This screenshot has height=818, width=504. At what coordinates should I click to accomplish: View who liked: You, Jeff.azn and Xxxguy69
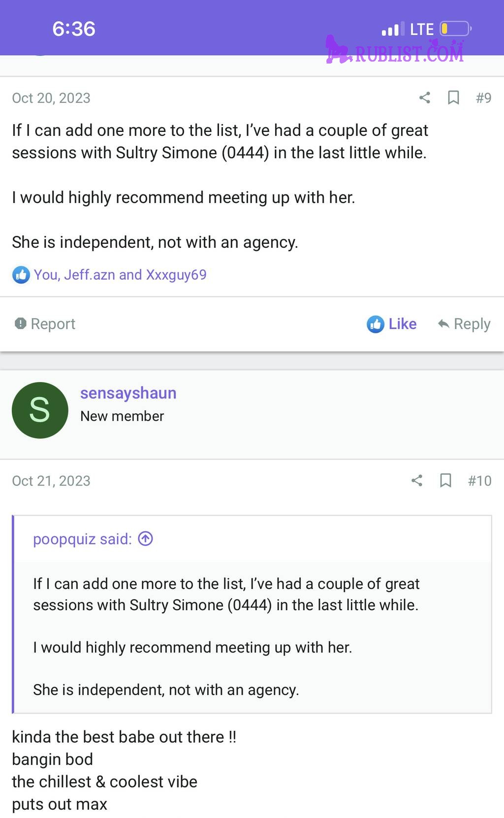point(120,275)
